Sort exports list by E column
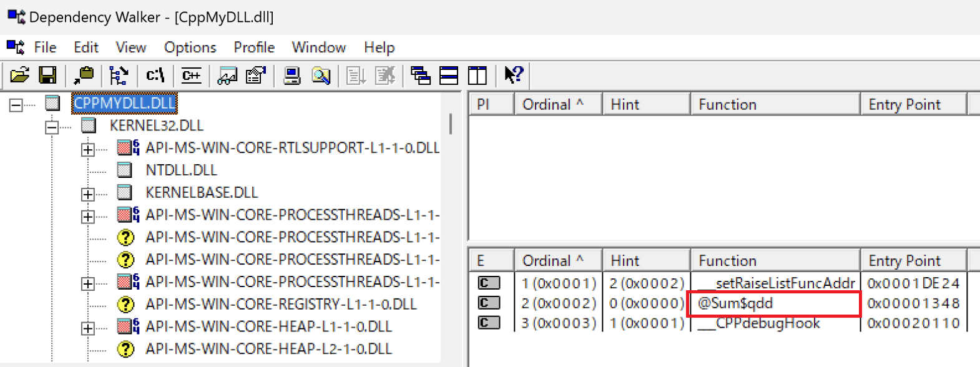The height and width of the screenshot is (367, 980). tap(491, 260)
